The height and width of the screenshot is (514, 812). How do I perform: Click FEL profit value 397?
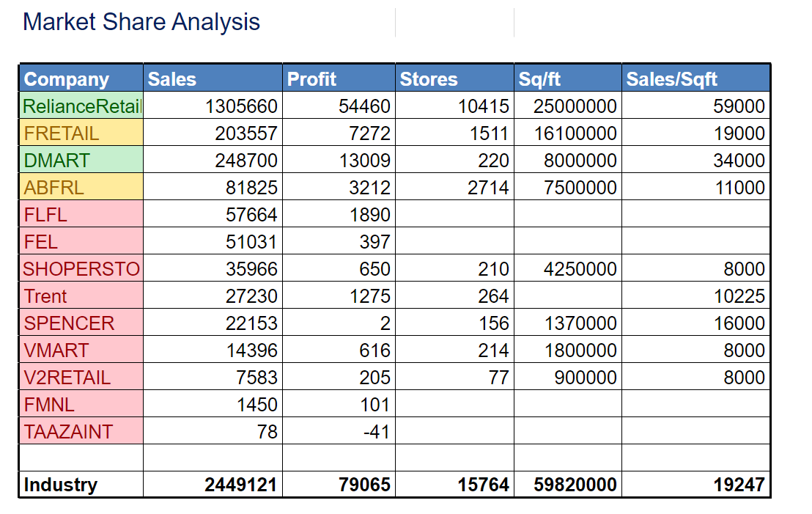pos(375,242)
